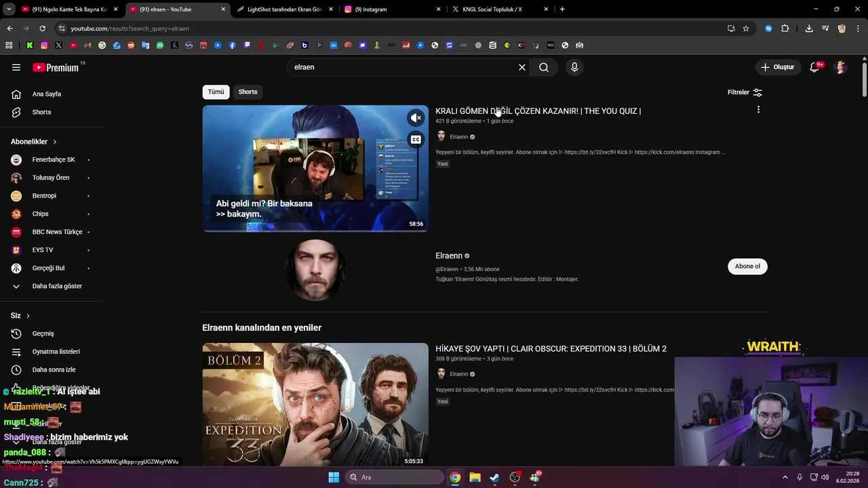Select the Tümü filter chip
The width and height of the screenshot is (868, 488).
[216, 91]
